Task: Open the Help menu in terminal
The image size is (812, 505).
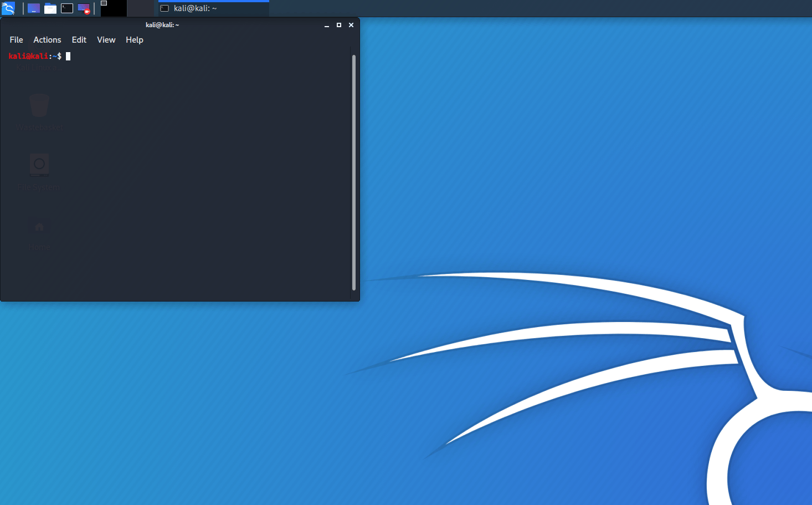Action: [x=134, y=40]
